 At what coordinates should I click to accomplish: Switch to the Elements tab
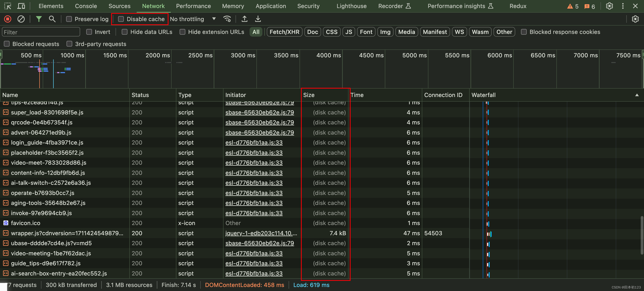pos(51,6)
